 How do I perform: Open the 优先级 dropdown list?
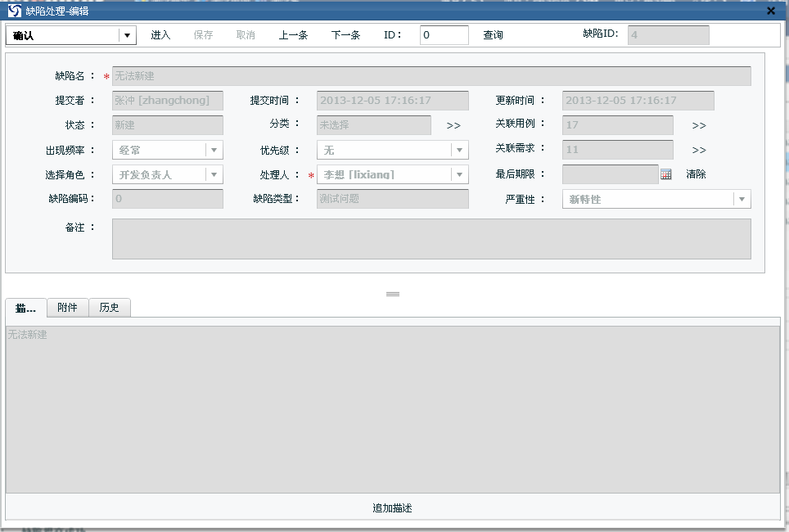(460, 151)
